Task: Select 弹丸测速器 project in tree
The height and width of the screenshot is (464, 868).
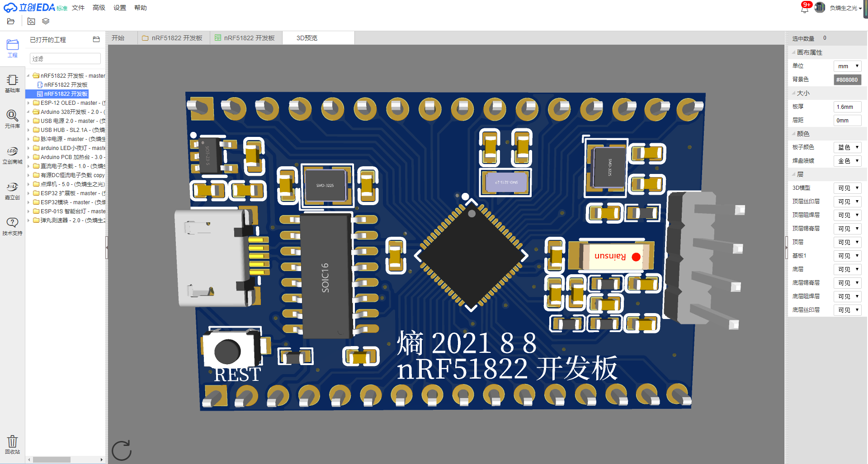Action: (69, 220)
